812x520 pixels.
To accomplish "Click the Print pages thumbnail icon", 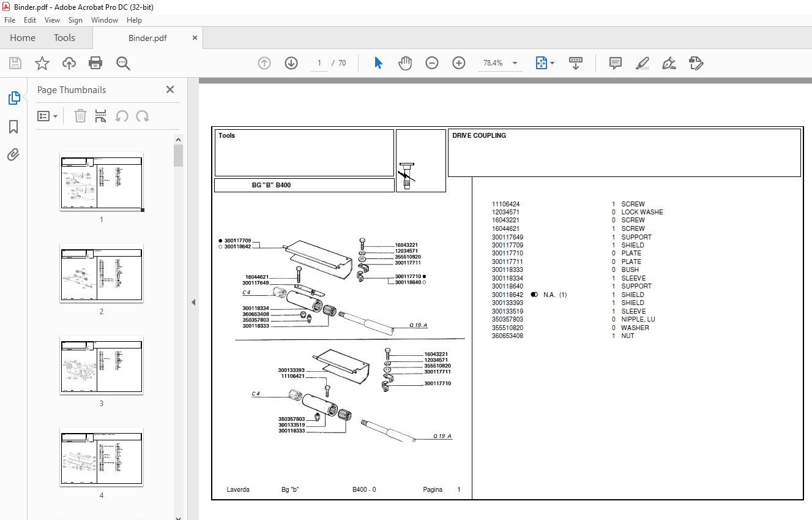I will pos(101,116).
